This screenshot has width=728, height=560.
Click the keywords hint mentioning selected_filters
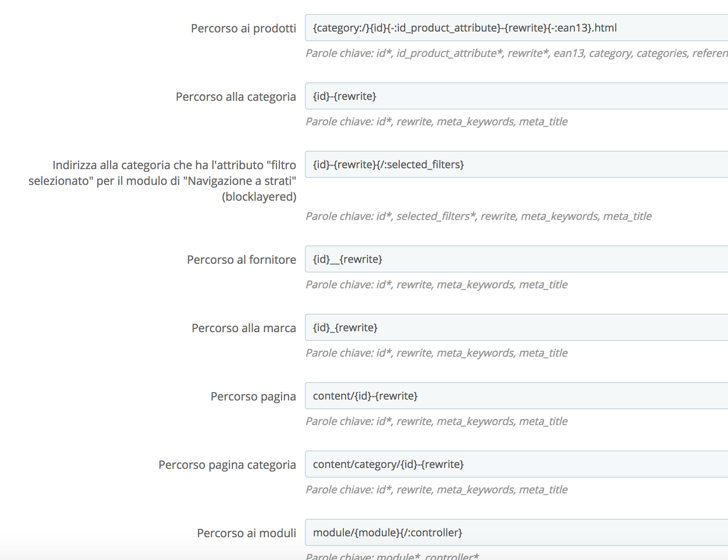[478, 216]
